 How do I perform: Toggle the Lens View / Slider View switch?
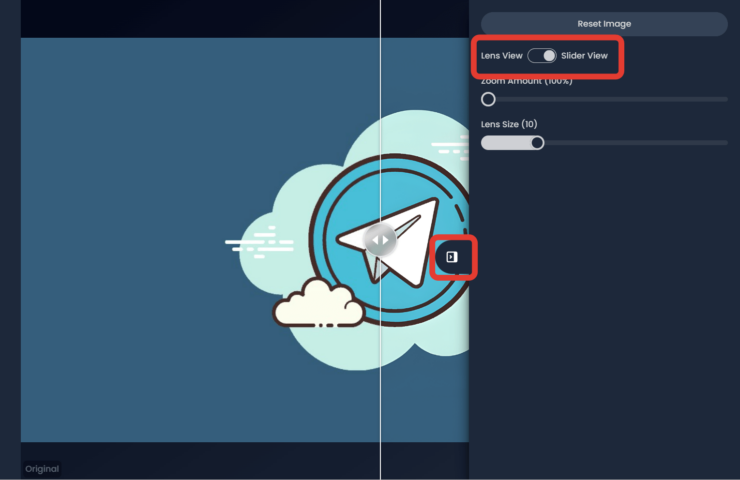point(542,56)
